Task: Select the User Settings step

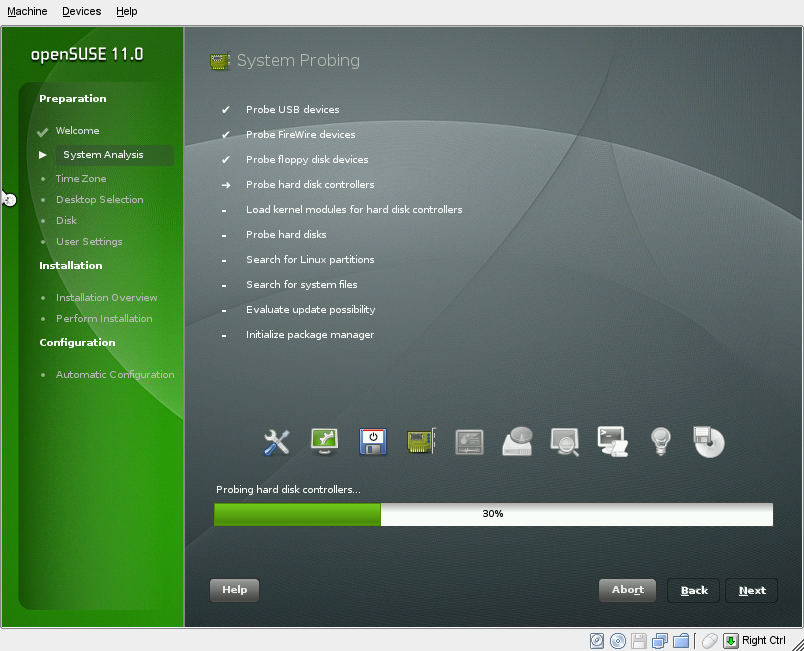Action: tap(89, 242)
